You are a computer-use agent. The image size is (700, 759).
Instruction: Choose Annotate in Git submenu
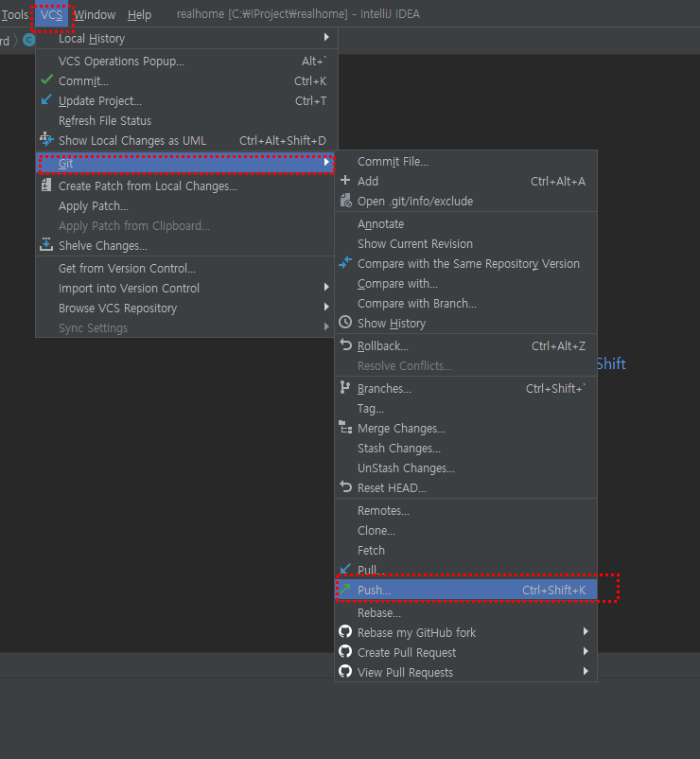coord(465,223)
